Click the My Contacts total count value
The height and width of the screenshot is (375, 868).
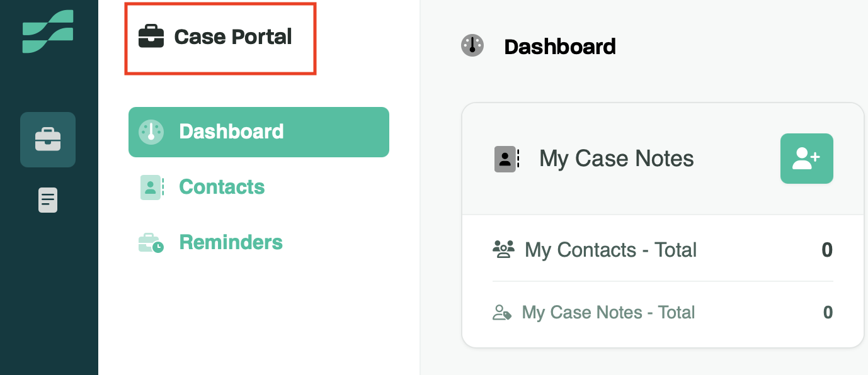(x=827, y=250)
